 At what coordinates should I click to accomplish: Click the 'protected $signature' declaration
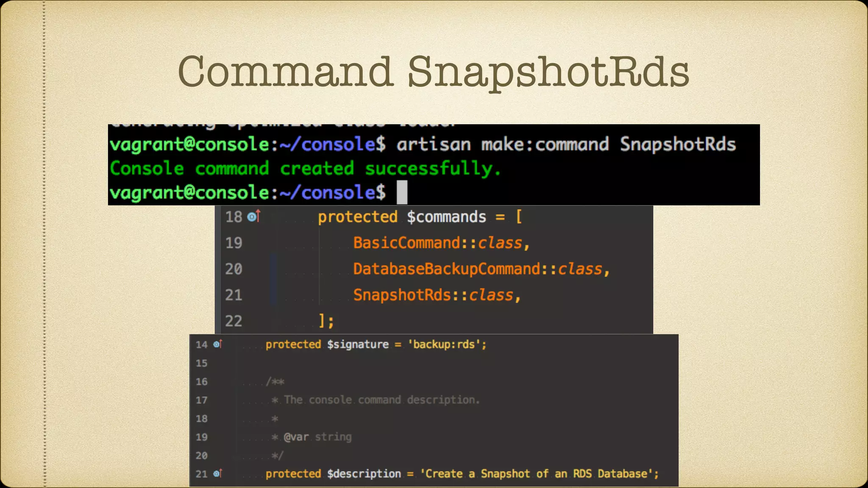[327, 344]
